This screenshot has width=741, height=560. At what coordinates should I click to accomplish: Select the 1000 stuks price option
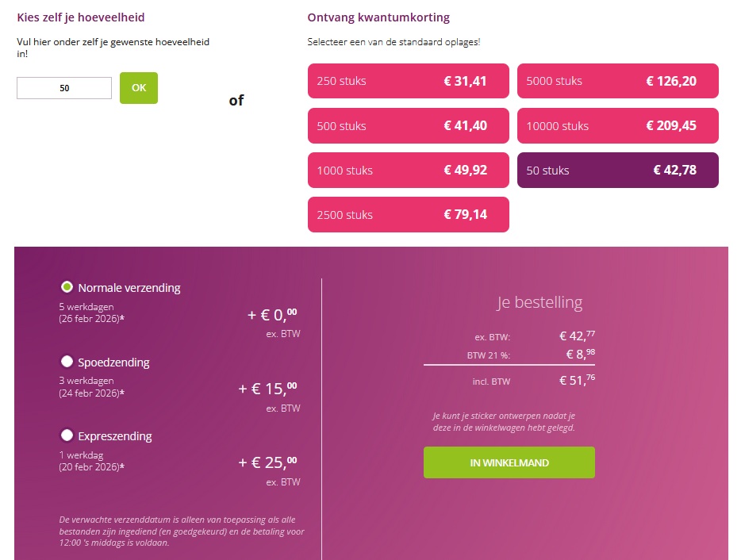tap(408, 170)
